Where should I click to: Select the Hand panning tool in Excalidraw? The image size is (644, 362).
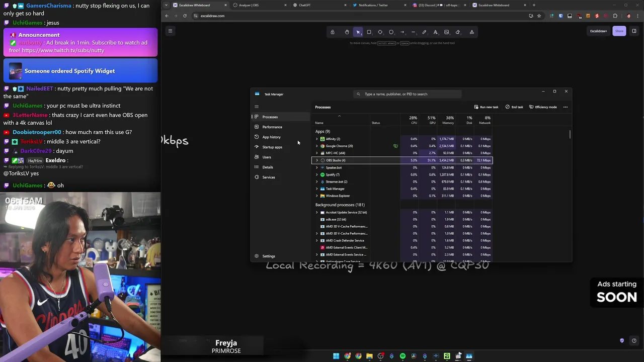point(347,32)
